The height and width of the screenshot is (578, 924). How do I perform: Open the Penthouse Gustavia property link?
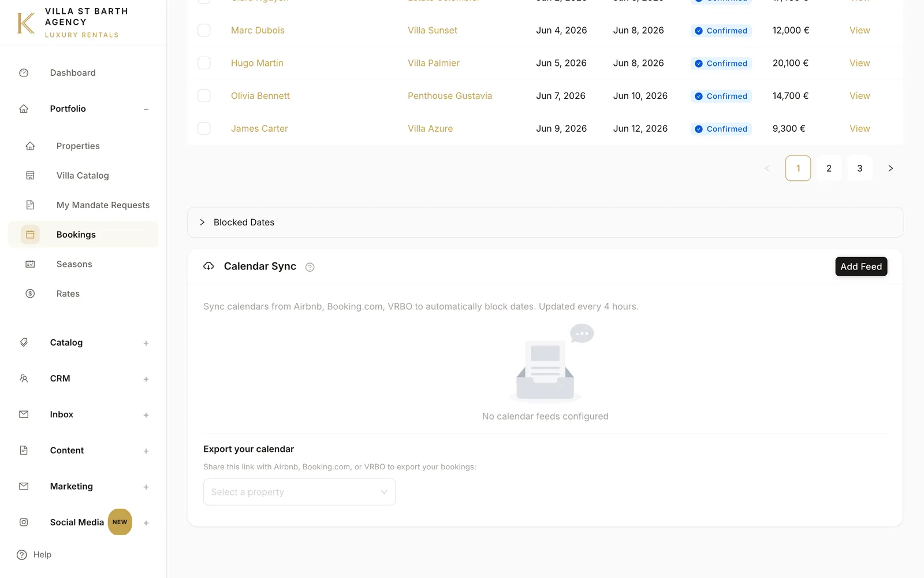450,96
